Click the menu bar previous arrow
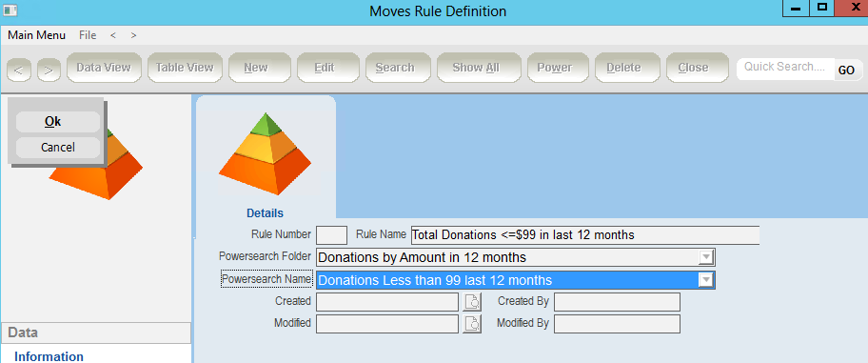The image size is (868, 363). pos(113,35)
